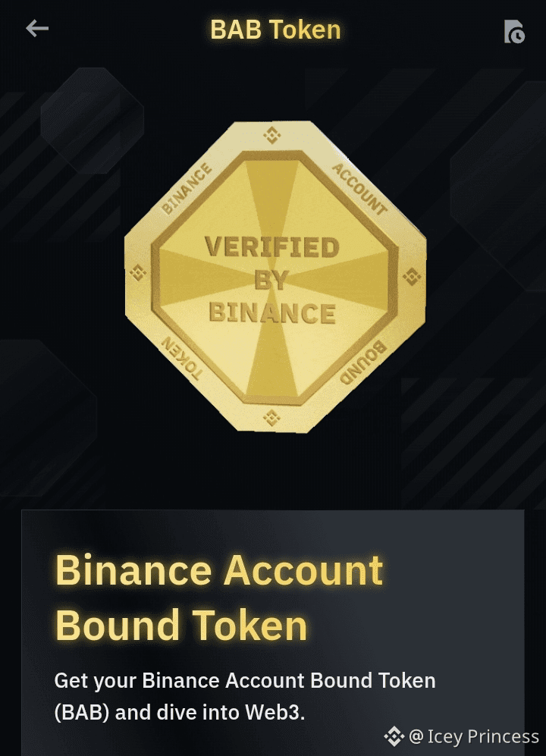
Task: Click Binance logo on badge's right edge
Action: point(412,276)
